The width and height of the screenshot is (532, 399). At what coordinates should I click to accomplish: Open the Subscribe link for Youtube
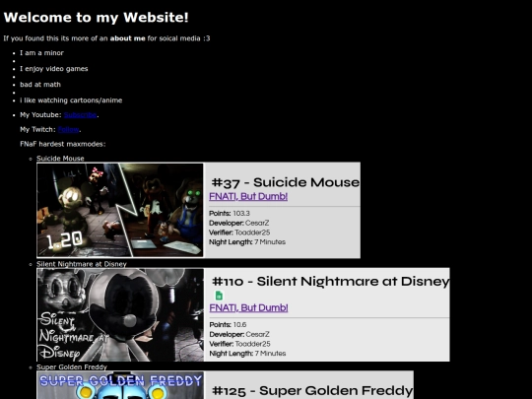tap(81, 115)
